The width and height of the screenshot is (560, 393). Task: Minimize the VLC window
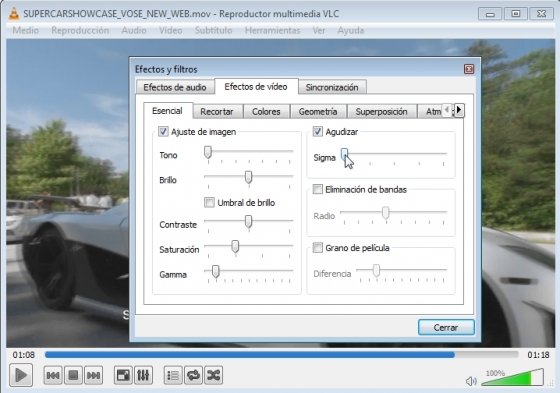490,14
